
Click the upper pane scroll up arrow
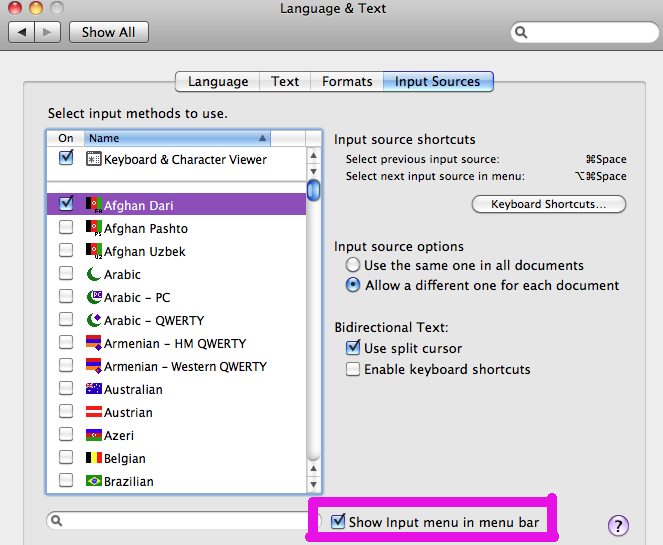pyautogui.click(x=313, y=155)
